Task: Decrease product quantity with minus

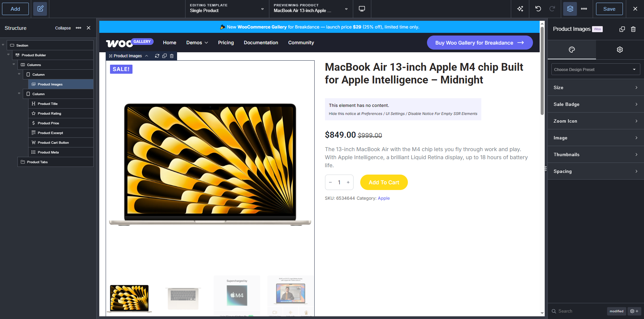Action: pos(330,182)
